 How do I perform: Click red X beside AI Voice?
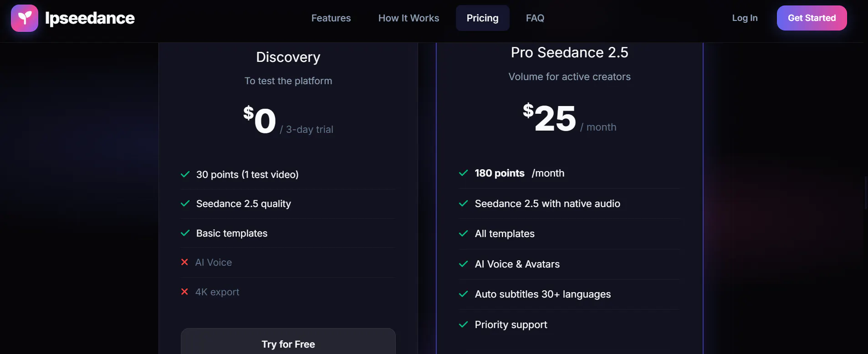coord(184,262)
